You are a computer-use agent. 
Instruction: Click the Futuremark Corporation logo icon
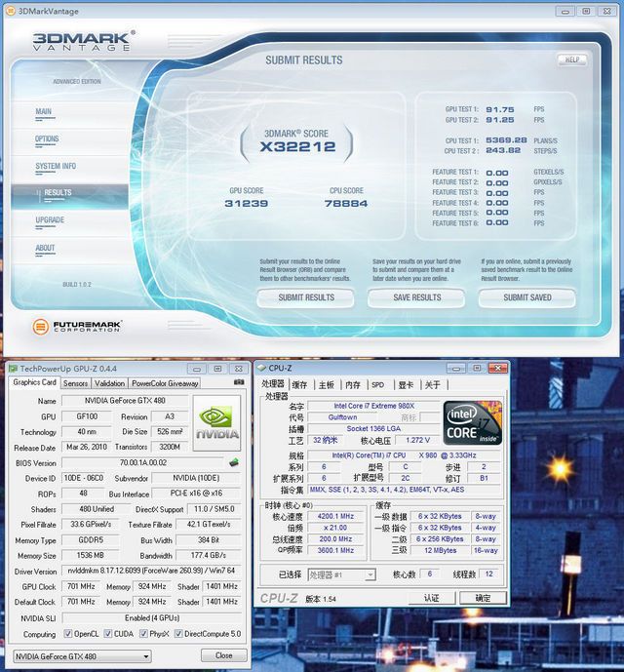(x=40, y=327)
